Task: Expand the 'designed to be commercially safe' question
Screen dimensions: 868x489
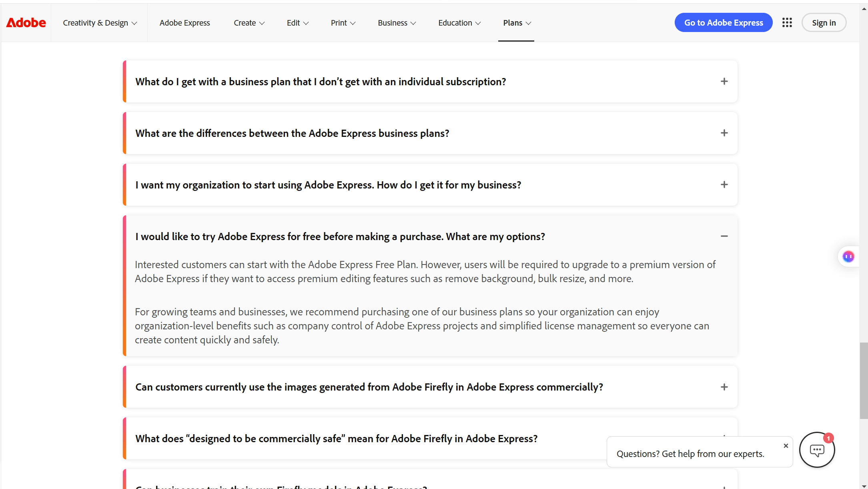Action: [x=430, y=439]
